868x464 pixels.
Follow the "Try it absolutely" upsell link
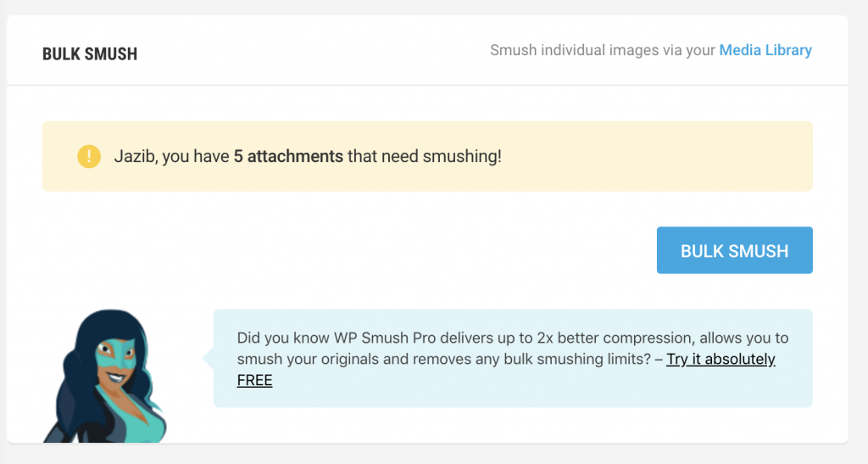tap(721, 359)
